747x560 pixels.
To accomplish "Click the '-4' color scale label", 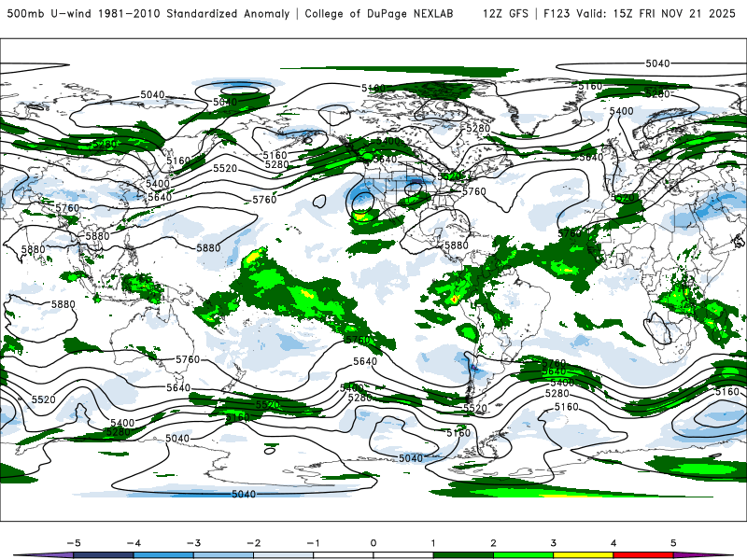I will pos(134,543).
